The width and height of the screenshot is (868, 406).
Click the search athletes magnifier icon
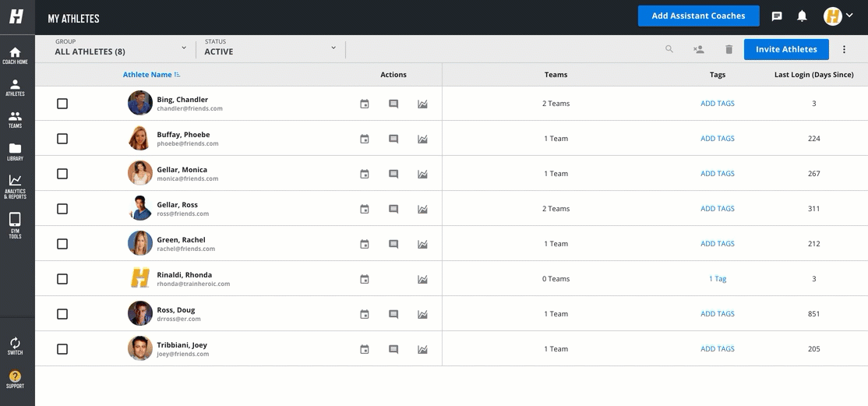[x=669, y=49]
